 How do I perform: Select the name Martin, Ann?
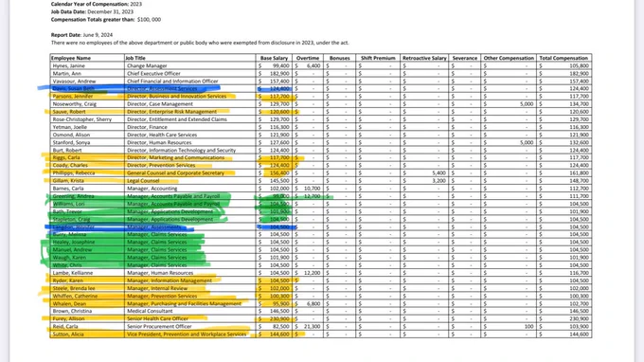[67, 74]
